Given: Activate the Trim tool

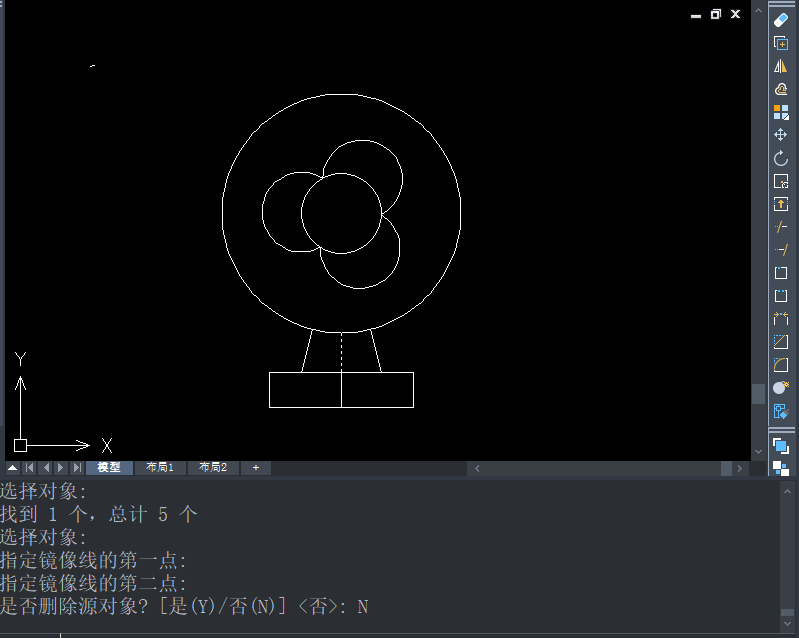Looking at the screenshot, I should pyautogui.click(x=781, y=227).
